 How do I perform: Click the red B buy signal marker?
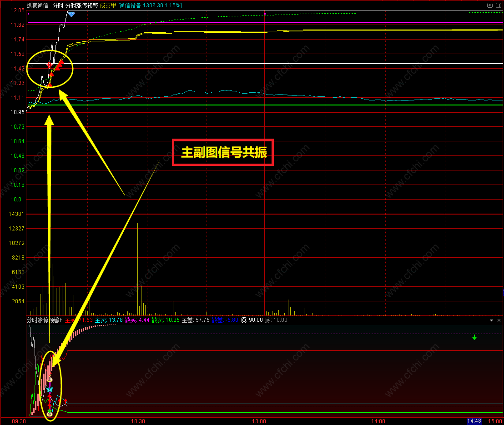(x=49, y=65)
